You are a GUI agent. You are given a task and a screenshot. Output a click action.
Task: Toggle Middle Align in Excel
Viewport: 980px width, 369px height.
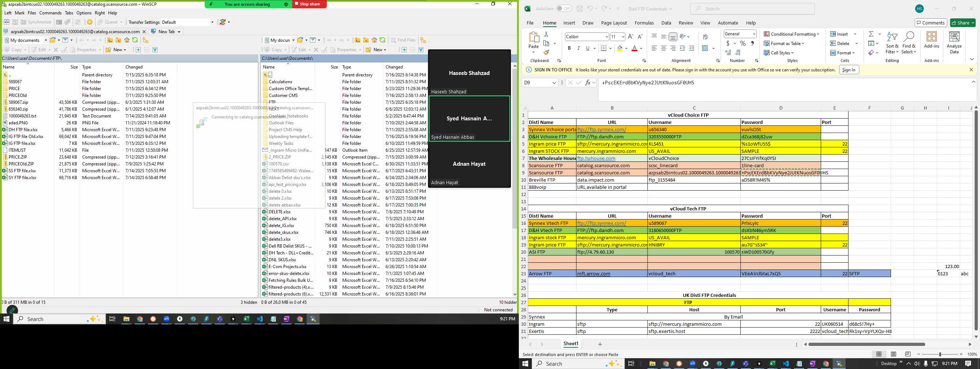(663, 36)
